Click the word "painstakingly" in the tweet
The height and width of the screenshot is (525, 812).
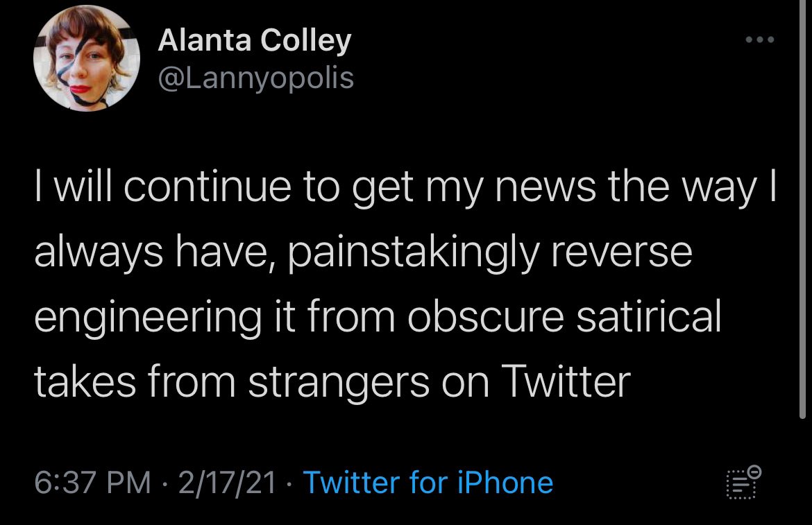412,255
